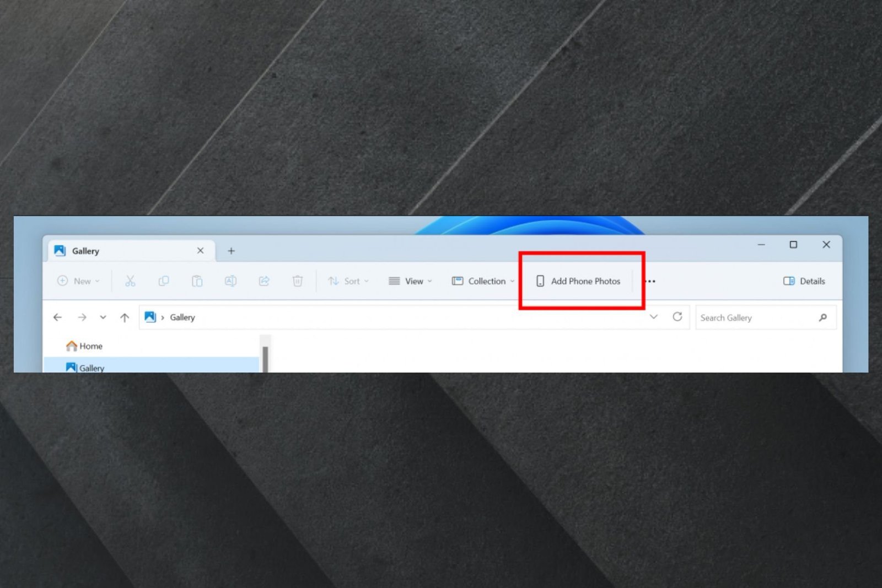This screenshot has height=588, width=882.
Task: Go forward with the right arrow
Action: coord(82,317)
